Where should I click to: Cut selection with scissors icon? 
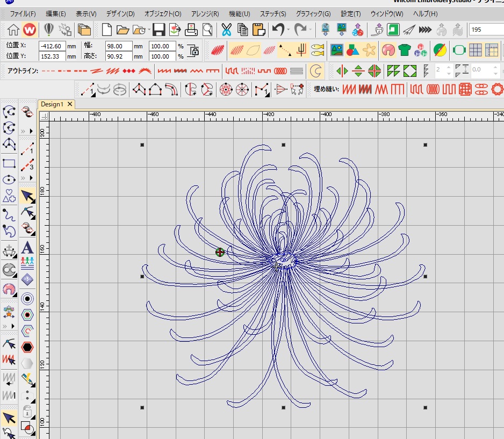pyautogui.click(x=226, y=30)
